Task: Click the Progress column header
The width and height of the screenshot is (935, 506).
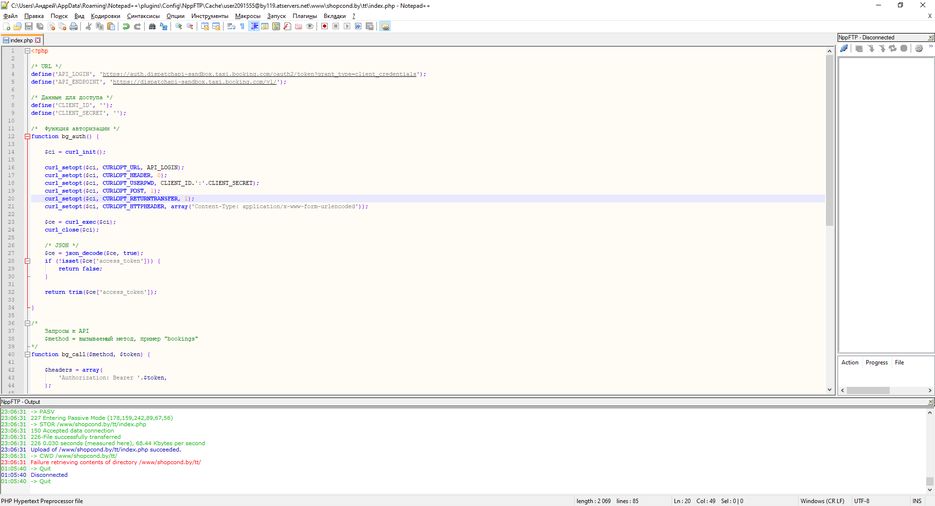Action: (x=877, y=362)
